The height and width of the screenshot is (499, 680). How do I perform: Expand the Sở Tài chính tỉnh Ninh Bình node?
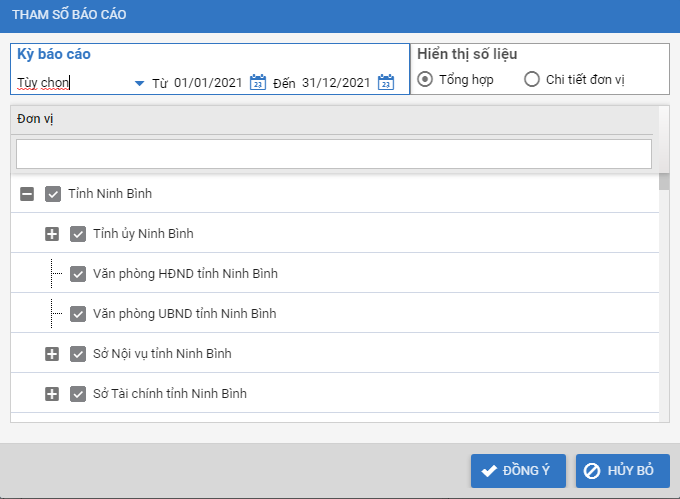point(52,394)
